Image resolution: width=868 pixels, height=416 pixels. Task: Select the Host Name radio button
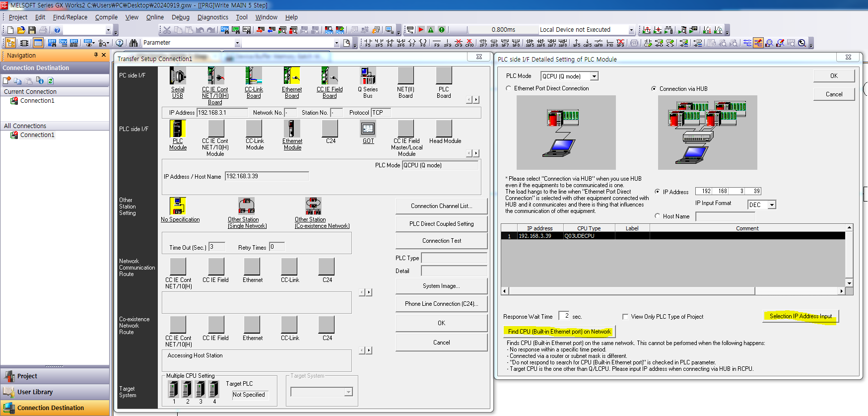click(658, 216)
